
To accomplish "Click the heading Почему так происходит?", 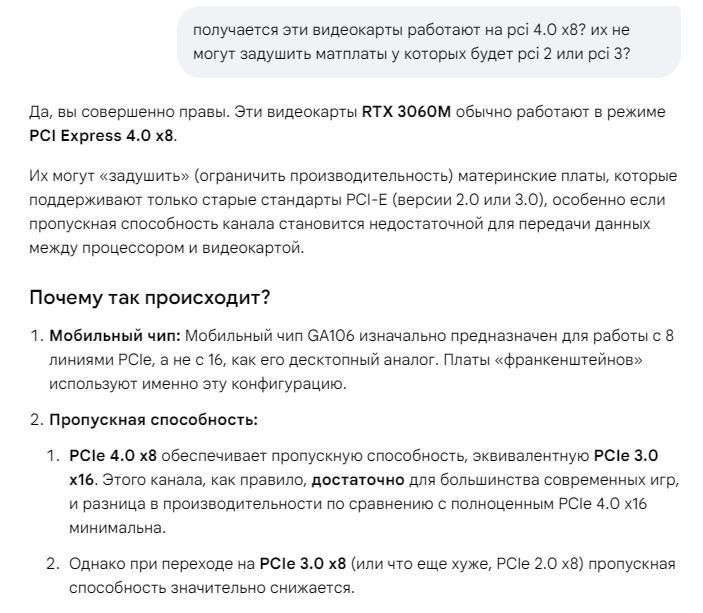I will 150,297.
